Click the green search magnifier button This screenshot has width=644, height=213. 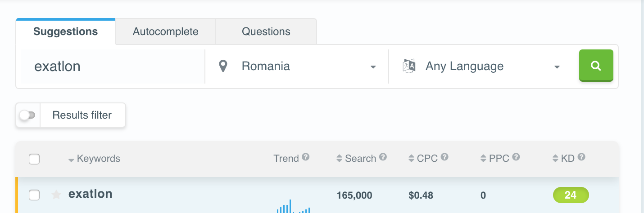(x=596, y=66)
